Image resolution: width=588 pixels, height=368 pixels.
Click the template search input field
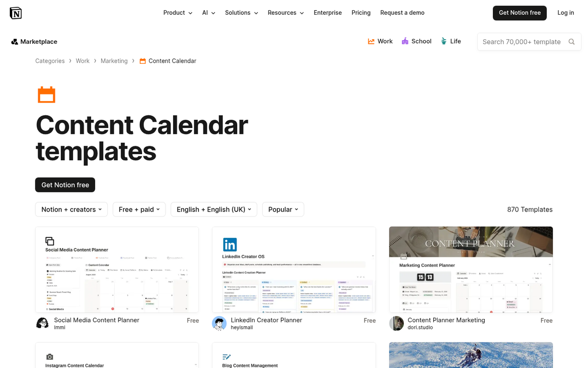(519, 42)
